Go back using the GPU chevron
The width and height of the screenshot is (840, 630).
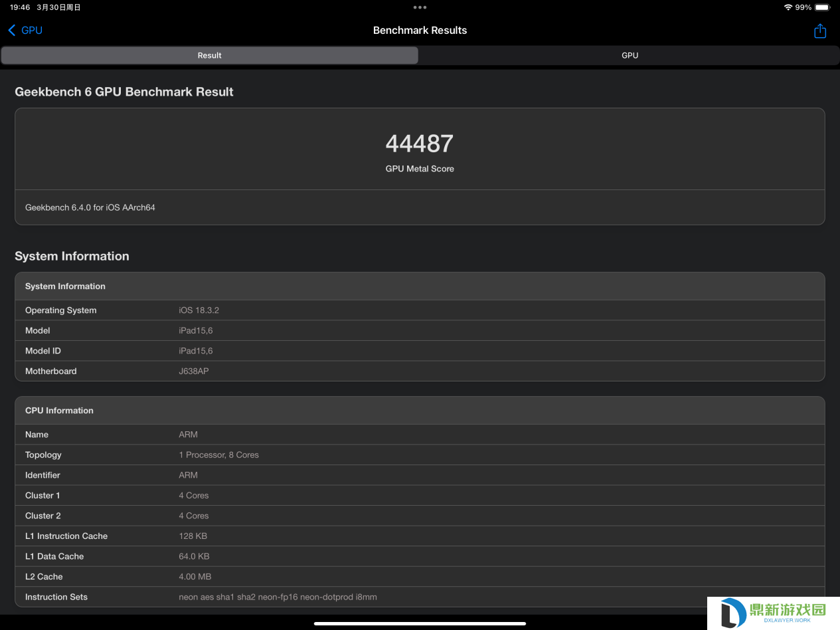[x=25, y=31]
